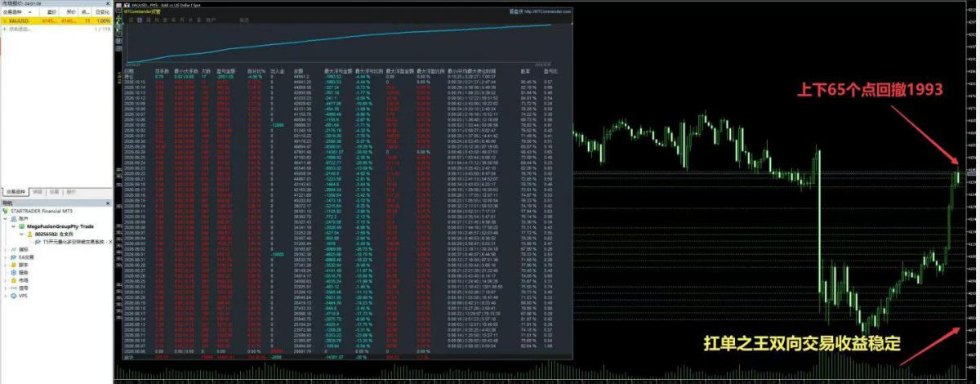Click the 总手数 column header

[x=162, y=71]
